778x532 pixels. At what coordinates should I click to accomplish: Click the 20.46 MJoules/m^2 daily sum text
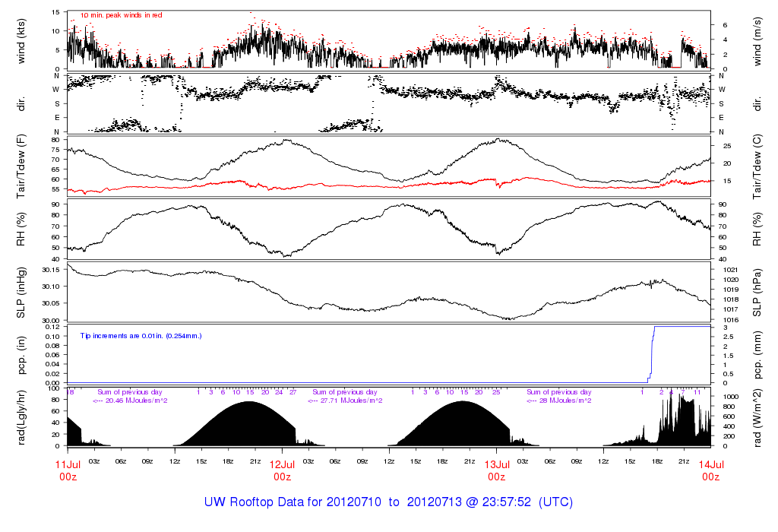tap(130, 401)
